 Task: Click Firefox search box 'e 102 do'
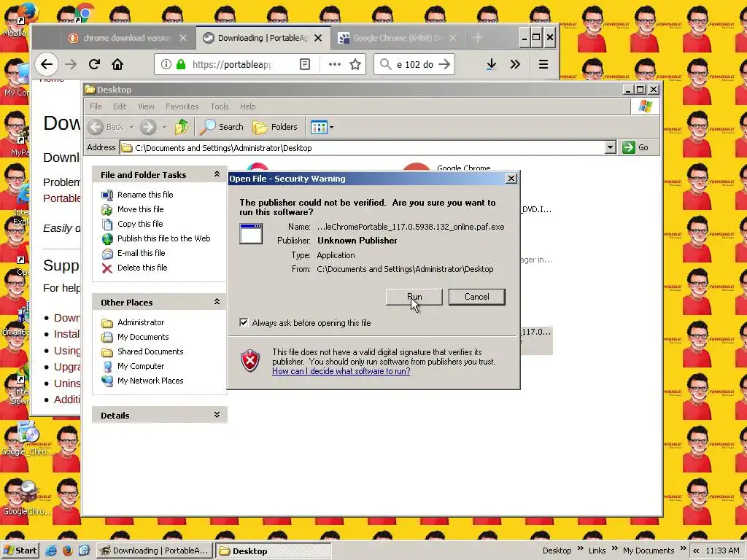(414, 64)
